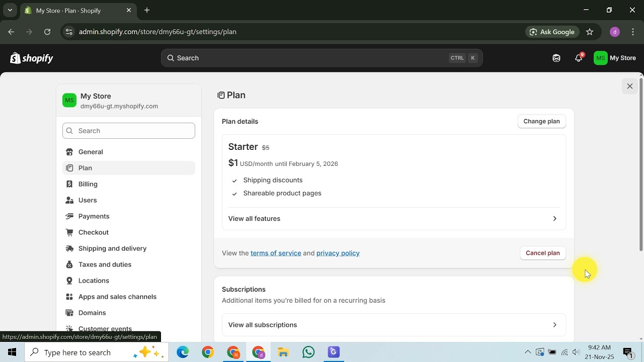Bookmark this page with star icon
644x362 pixels.
pos(590,32)
